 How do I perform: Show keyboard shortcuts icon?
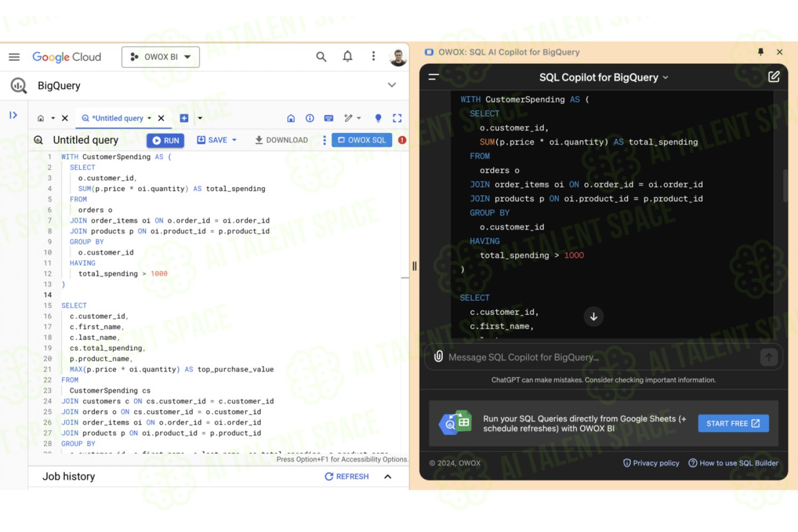coord(329,118)
